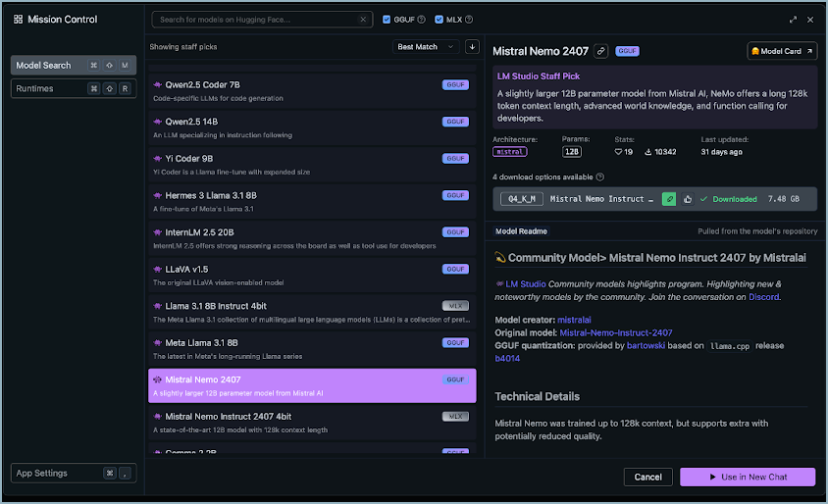Viewport: 828px width, 504px height.
Task: Click help icon next to GGUF checkbox
Action: tap(426, 20)
